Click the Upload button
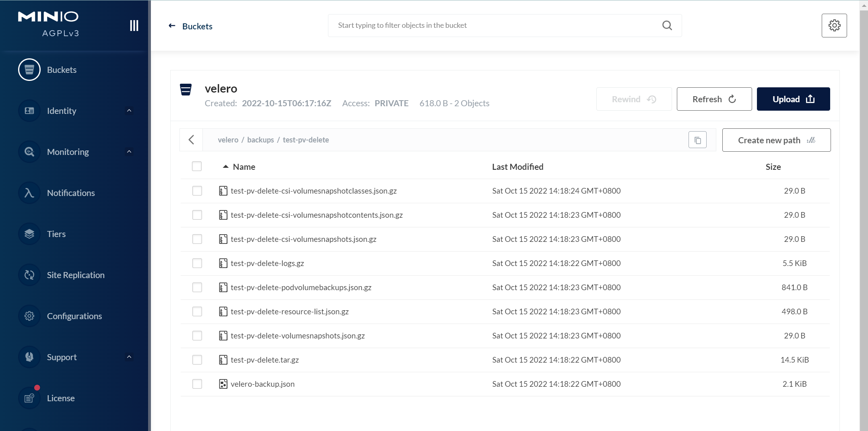 (793, 99)
